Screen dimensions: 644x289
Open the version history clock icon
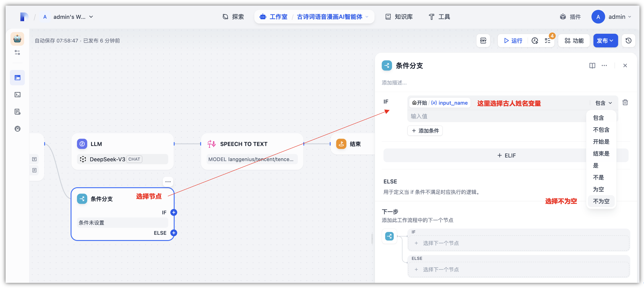(629, 41)
